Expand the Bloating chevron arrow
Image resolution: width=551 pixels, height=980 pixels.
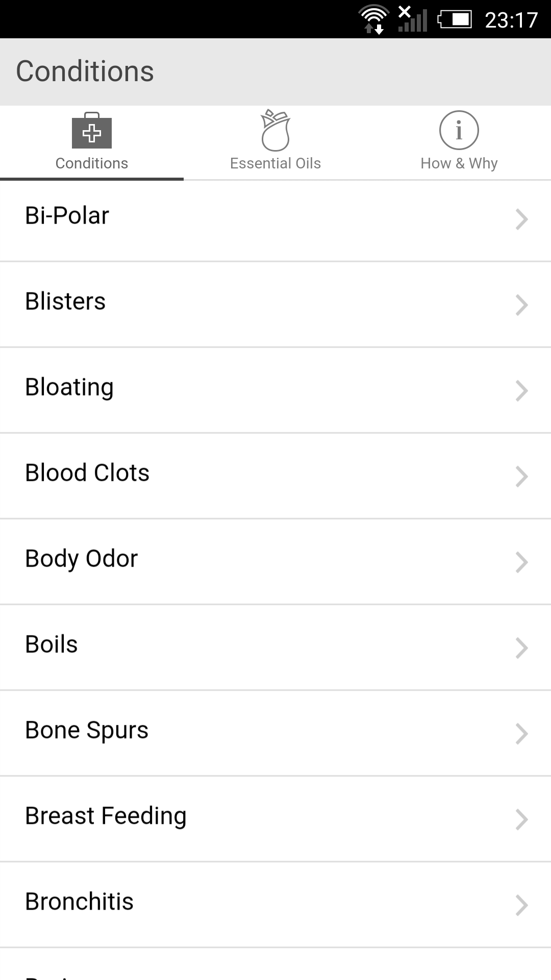point(521,391)
